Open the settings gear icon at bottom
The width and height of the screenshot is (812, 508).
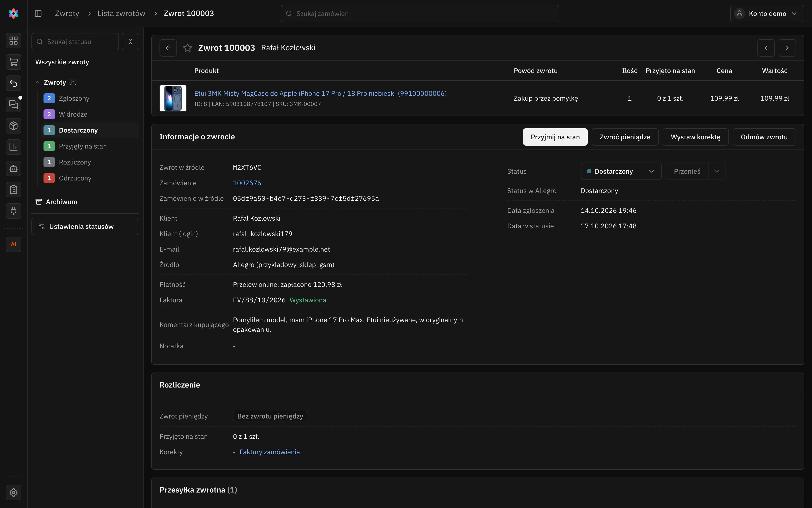(14, 493)
